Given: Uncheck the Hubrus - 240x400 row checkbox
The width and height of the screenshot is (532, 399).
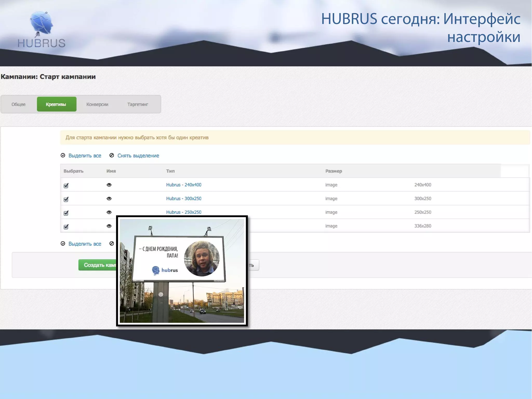Looking at the screenshot, I should coord(66,185).
